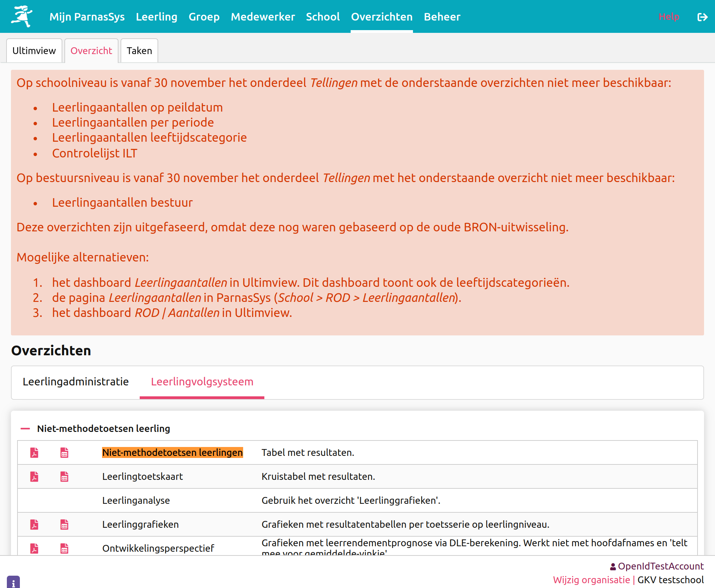This screenshot has height=588, width=715.
Task: Download Niet-methodetoetsen leerlingen as PDF
Action: click(x=34, y=452)
